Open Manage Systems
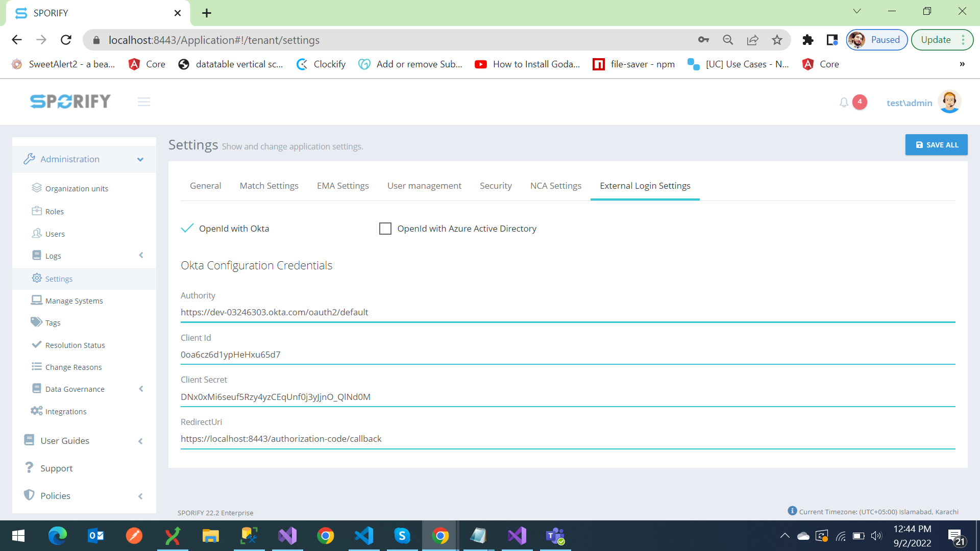 point(73,300)
